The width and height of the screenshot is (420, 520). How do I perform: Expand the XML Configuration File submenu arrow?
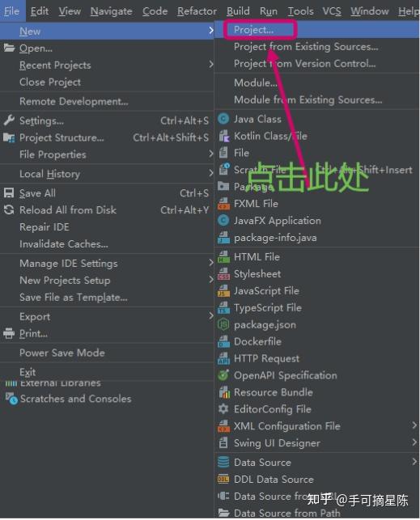[414, 425]
